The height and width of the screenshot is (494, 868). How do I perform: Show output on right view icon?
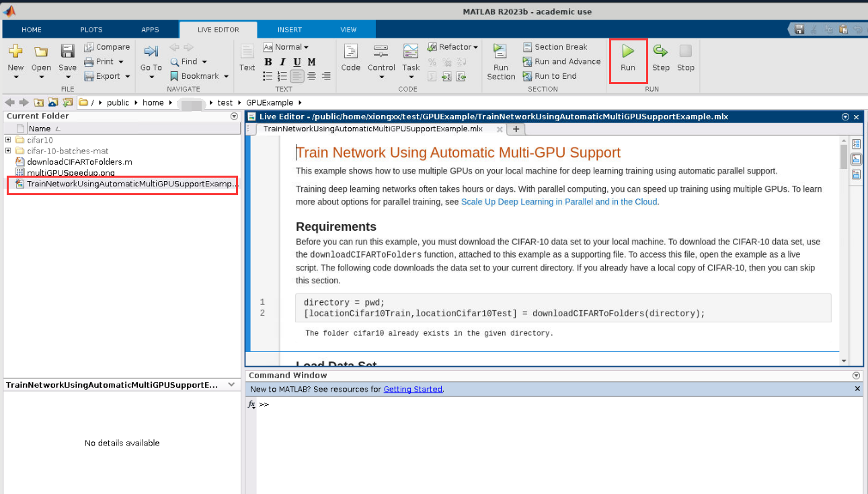click(x=856, y=143)
